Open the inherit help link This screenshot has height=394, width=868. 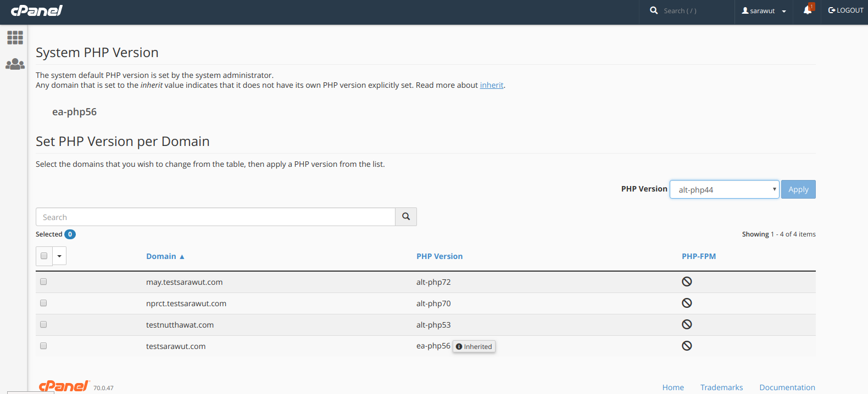click(x=492, y=85)
